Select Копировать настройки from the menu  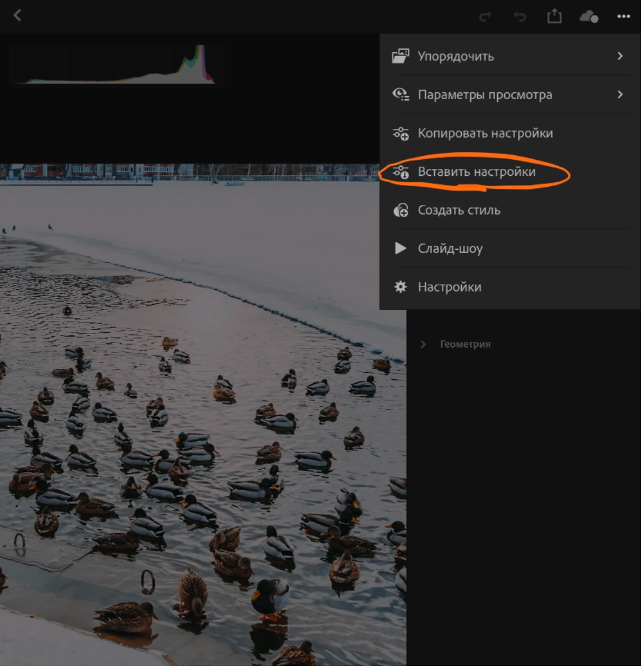coord(485,133)
